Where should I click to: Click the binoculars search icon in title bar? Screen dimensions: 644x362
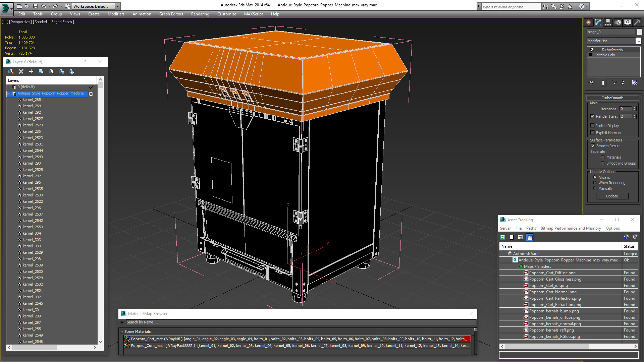pyautogui.click(x=546, y=6)
